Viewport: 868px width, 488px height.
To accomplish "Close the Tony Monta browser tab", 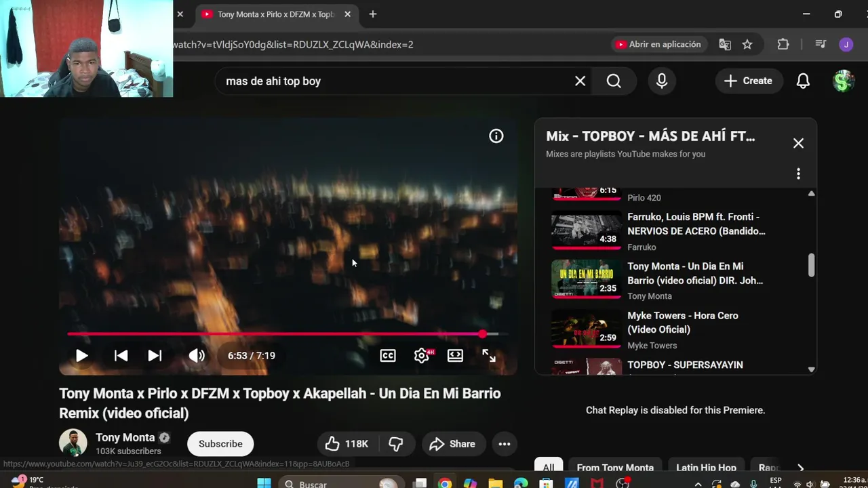I will (x=347, y=14).
